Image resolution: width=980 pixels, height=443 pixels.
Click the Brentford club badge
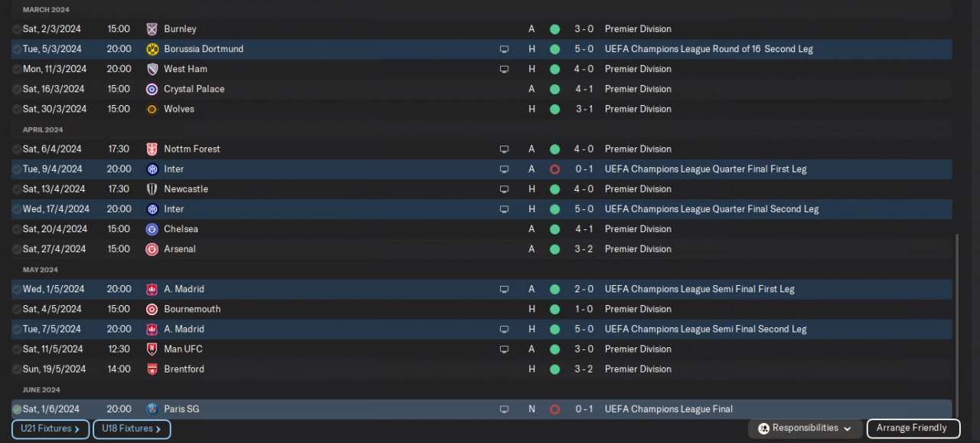coord(152,369)
